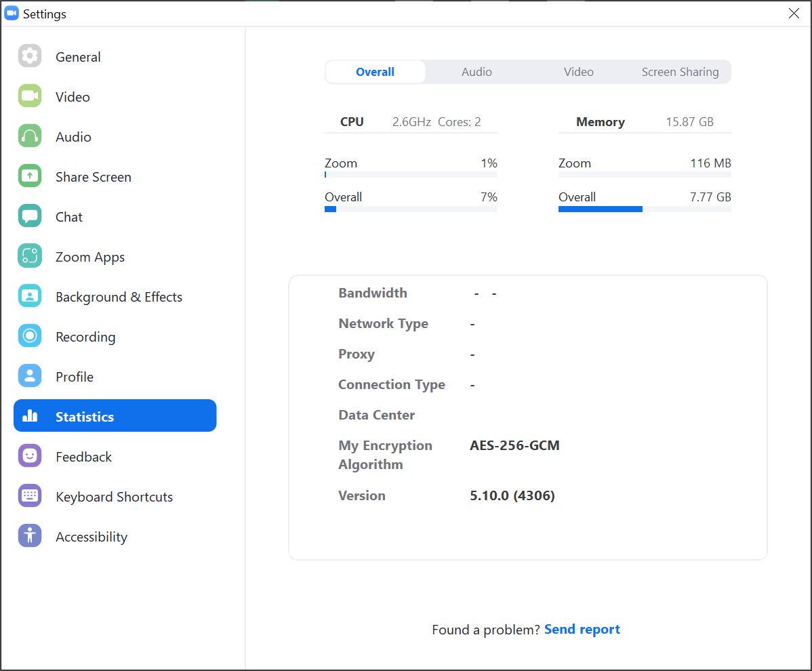
Task: Open Keyboard Shortcuts from the sidebar
Action: point(114,497)
